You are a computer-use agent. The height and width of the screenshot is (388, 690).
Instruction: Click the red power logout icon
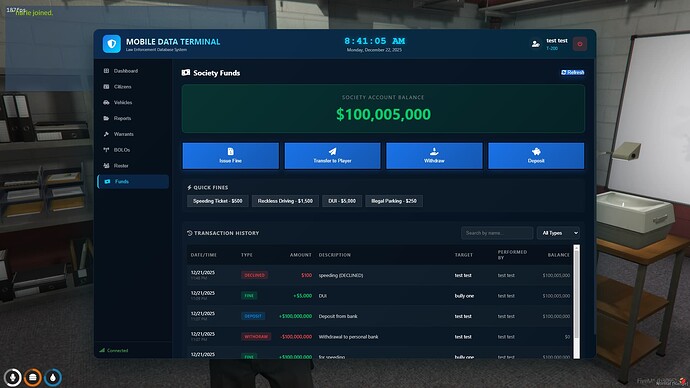click(580, 44)
